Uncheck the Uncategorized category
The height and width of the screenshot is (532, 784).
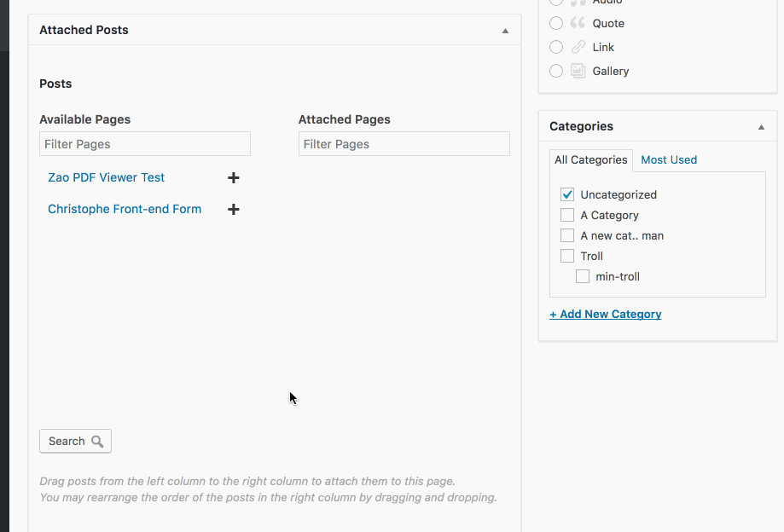567,194
